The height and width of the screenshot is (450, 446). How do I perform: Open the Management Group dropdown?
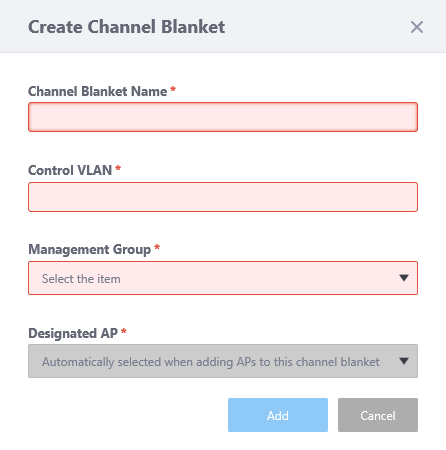click(x=223, y=278)
